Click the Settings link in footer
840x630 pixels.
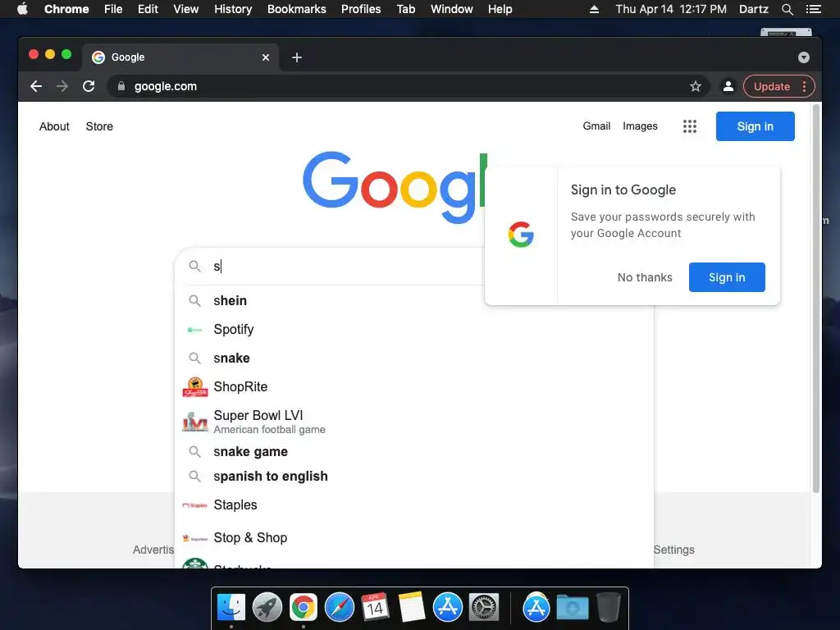point(674,550)
